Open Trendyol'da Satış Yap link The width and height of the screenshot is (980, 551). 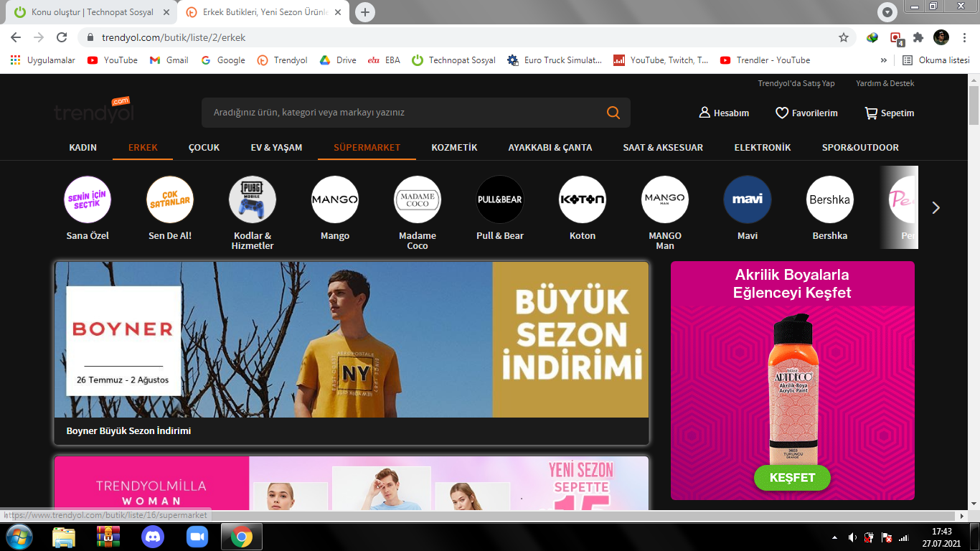(796, 83)
